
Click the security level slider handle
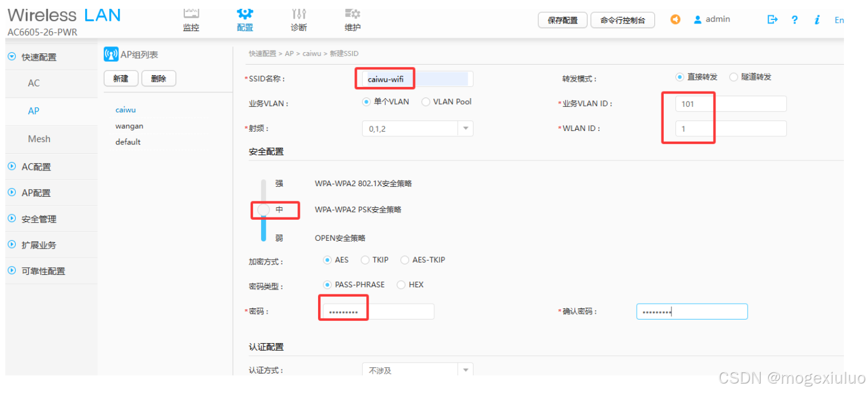[x=264, y=210]
